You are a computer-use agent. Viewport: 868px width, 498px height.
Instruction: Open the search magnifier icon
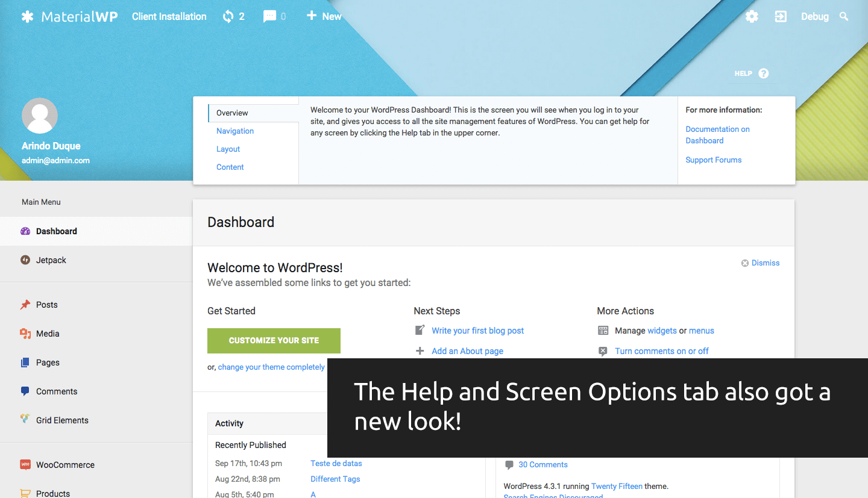[844, 16]
